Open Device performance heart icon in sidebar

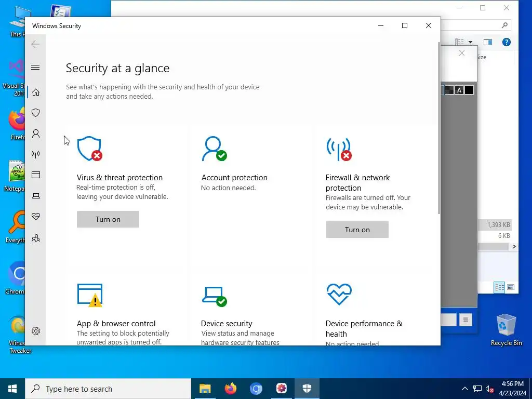(x=36, y=217)
